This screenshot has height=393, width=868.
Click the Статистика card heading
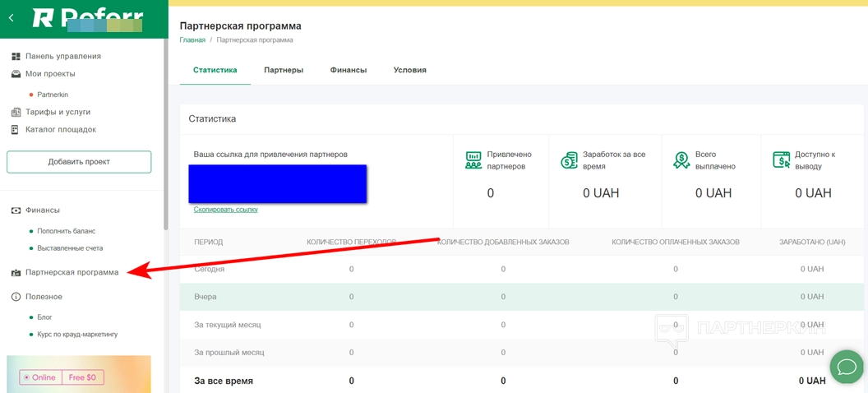(x=212, y=118)
